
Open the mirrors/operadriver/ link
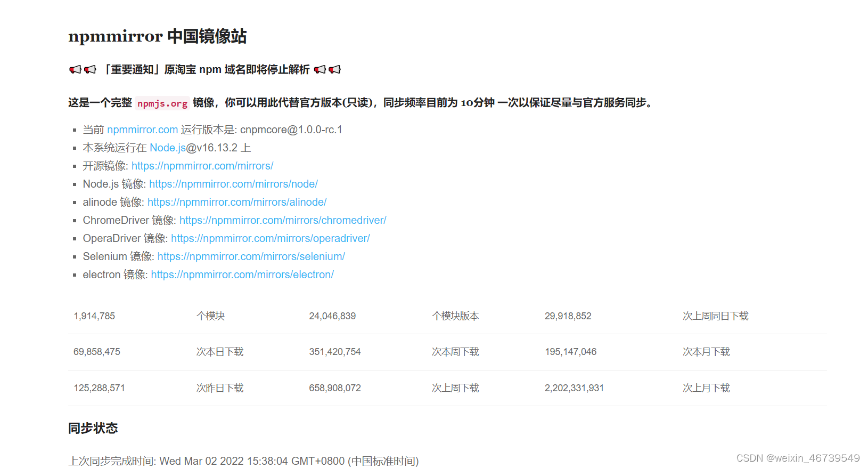click(x=271, y=238)
